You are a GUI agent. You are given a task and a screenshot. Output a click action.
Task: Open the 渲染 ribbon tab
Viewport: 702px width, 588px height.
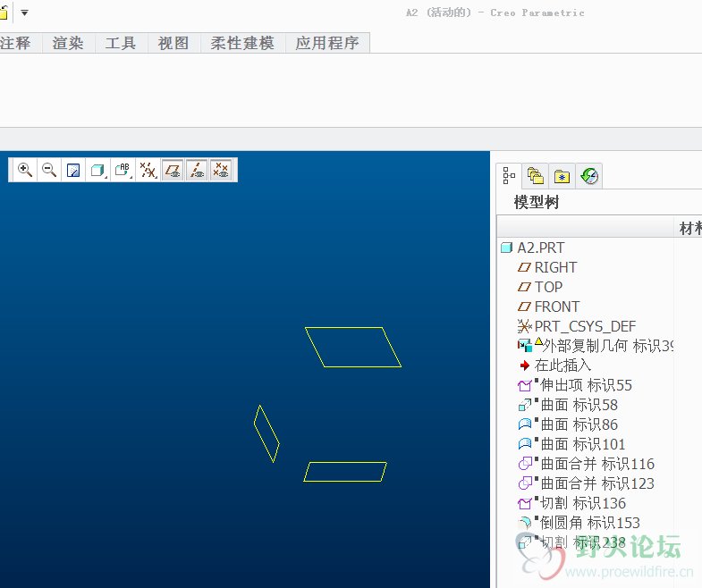coord(68,43)
